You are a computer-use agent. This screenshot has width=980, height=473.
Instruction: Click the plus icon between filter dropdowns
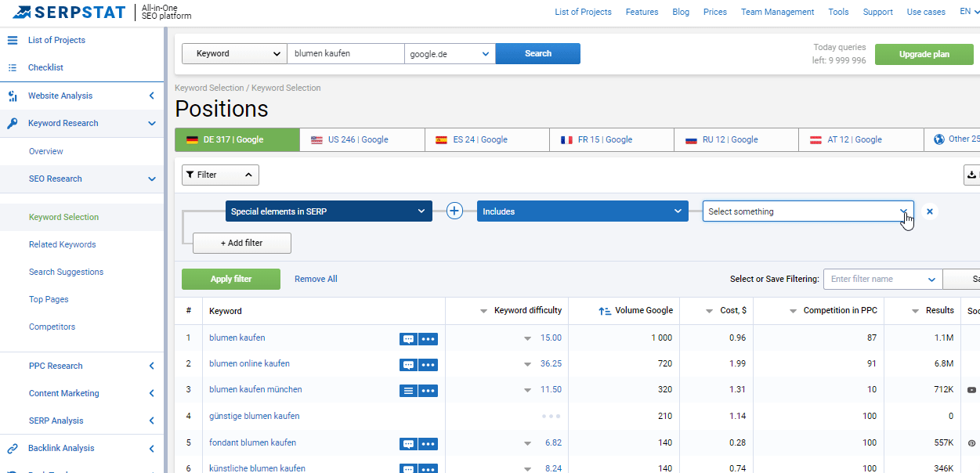pos(454,211)
